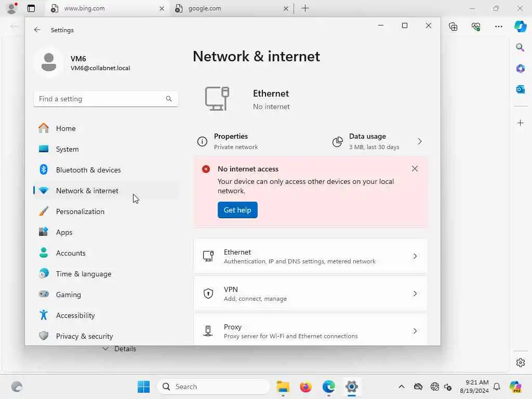Switch to Edge from the taskbar

328,387
